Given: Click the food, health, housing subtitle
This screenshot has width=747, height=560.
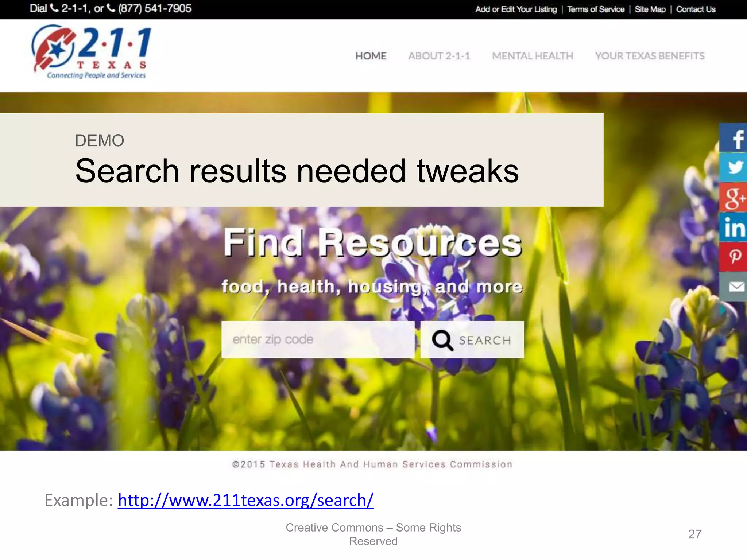Looking at the screenshot, I should pos(372,287).
